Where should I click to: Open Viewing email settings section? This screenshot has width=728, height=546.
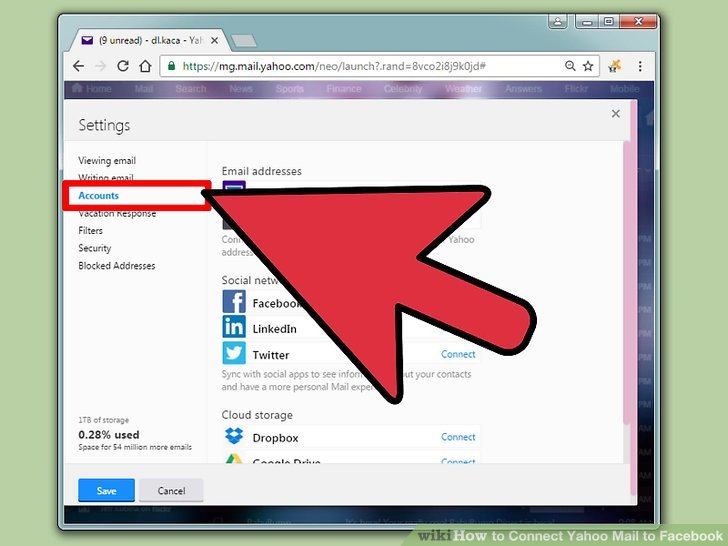coord(107,161)
